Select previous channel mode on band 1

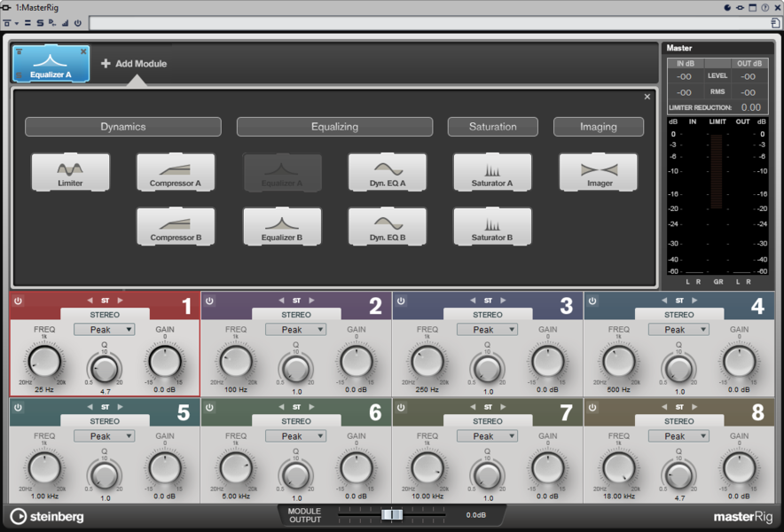(90, 301)
